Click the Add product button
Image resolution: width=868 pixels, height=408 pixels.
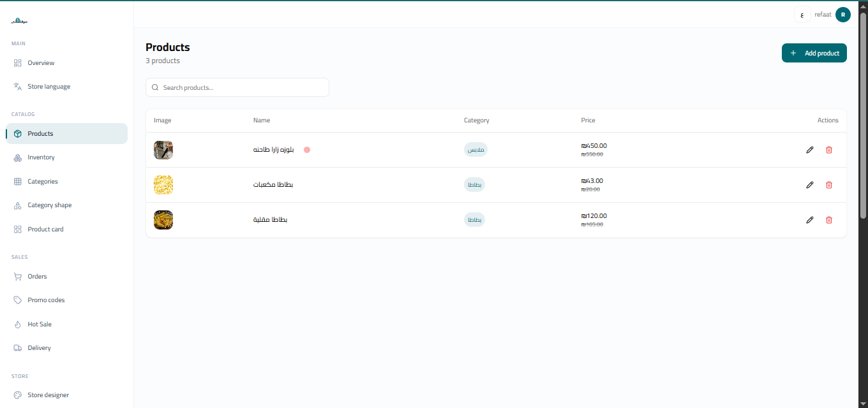pyautogui.click(x=814, y=53)
